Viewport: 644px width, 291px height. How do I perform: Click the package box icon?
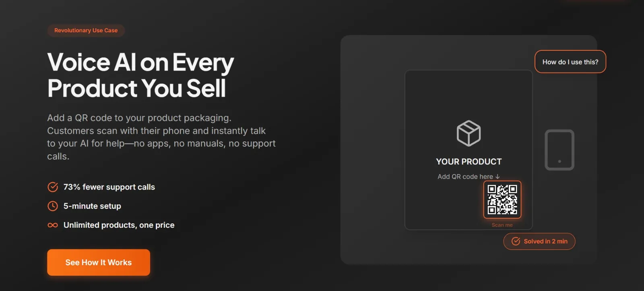[x=469, y=133]
